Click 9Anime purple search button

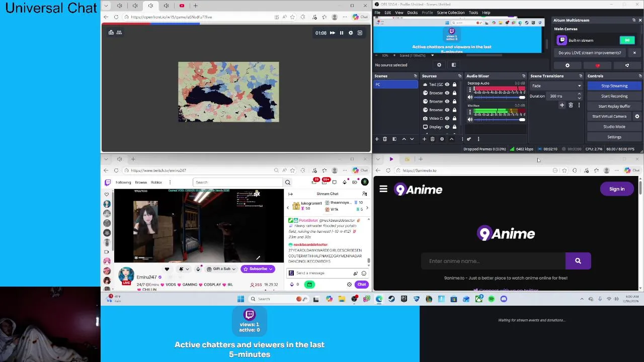point(578,261)
